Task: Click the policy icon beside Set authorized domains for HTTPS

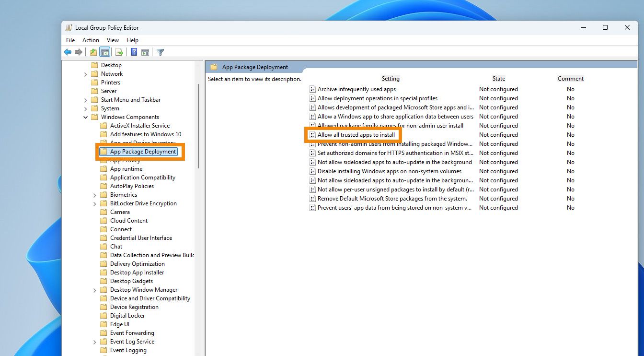Action: coord(312,153)
